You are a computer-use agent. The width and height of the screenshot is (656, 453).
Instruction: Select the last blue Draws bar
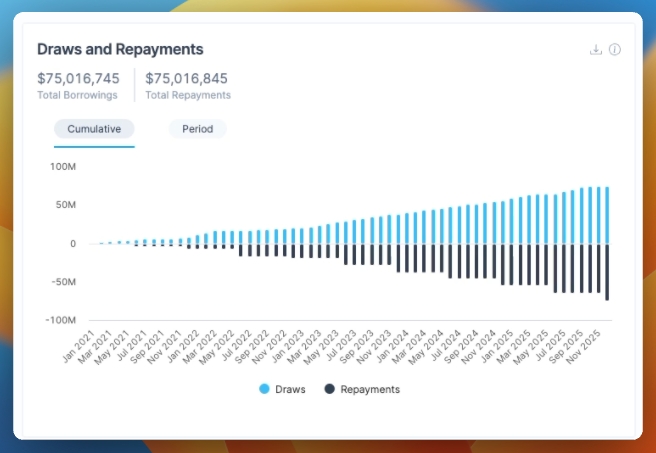coord(606,215)
